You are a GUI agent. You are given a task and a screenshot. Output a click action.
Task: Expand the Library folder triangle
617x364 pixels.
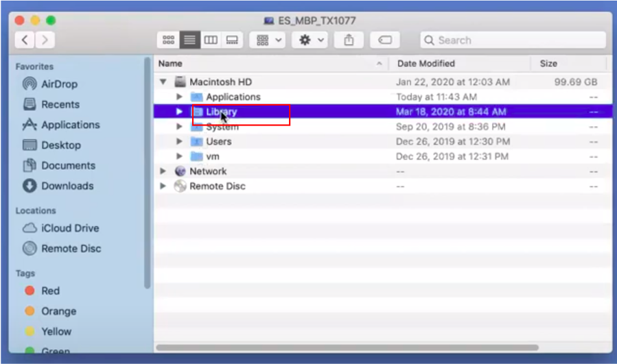pyautogui.click(x=179, y=112)
